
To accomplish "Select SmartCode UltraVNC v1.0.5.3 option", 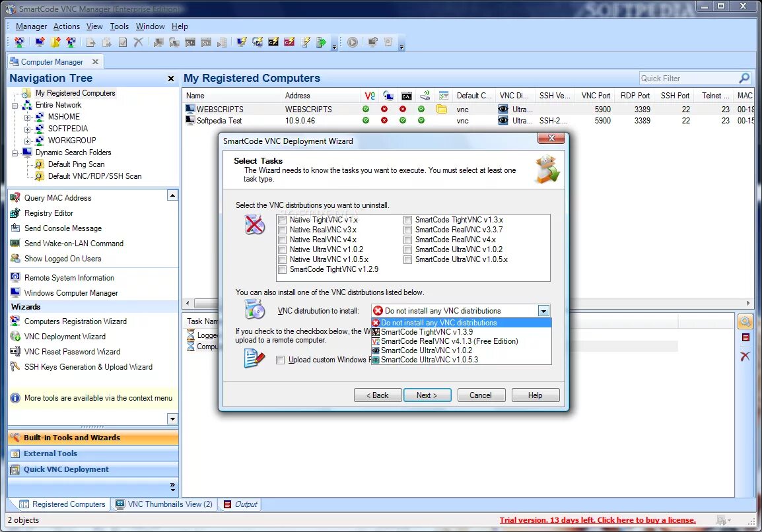I will 461,360.
